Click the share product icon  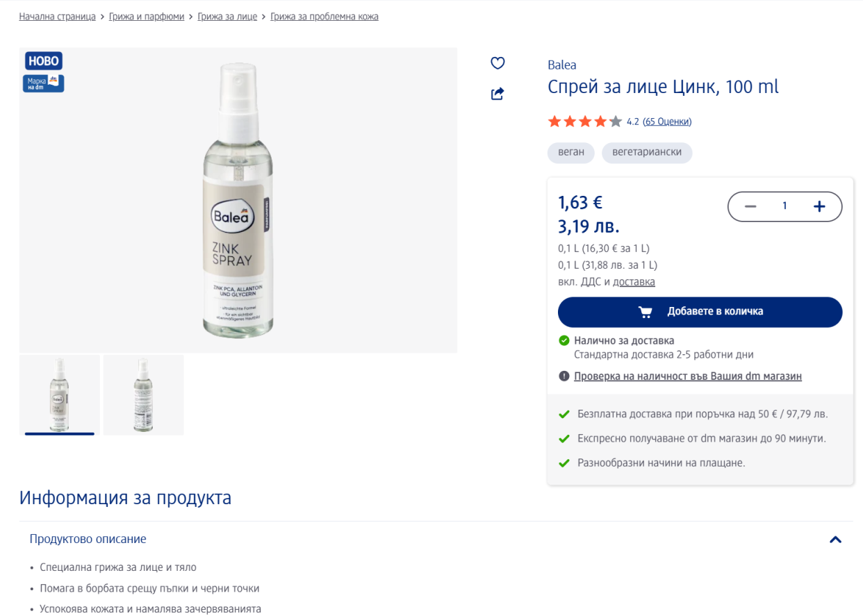click(498, 94)
